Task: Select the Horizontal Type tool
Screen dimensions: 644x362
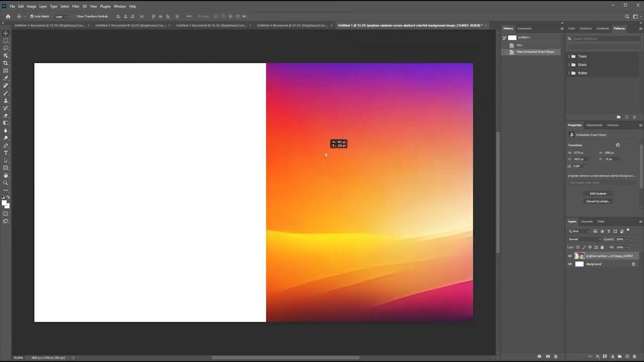Action: point(6,153)
